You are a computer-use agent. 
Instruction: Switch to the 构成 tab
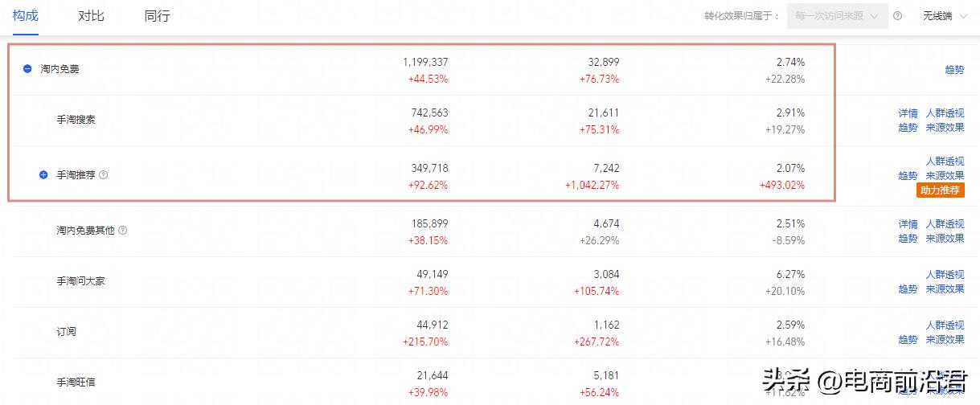25,16
